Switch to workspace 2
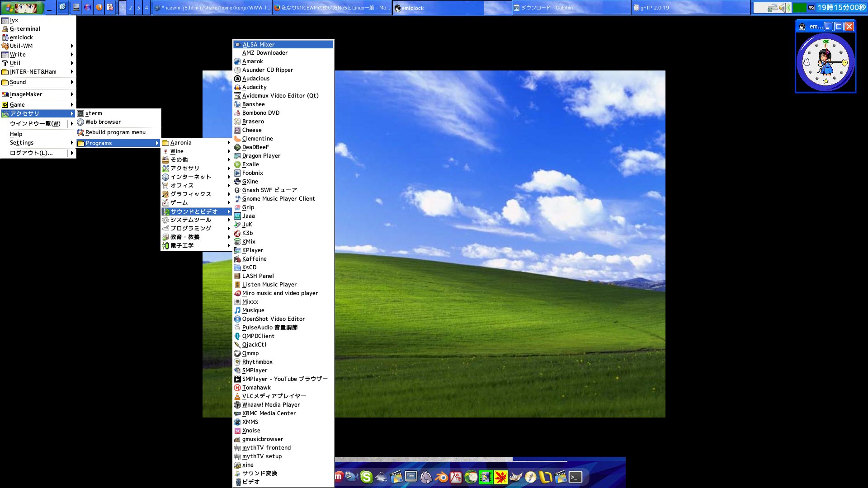This screenshot has width=868, height=488. [x=131, y=8]
